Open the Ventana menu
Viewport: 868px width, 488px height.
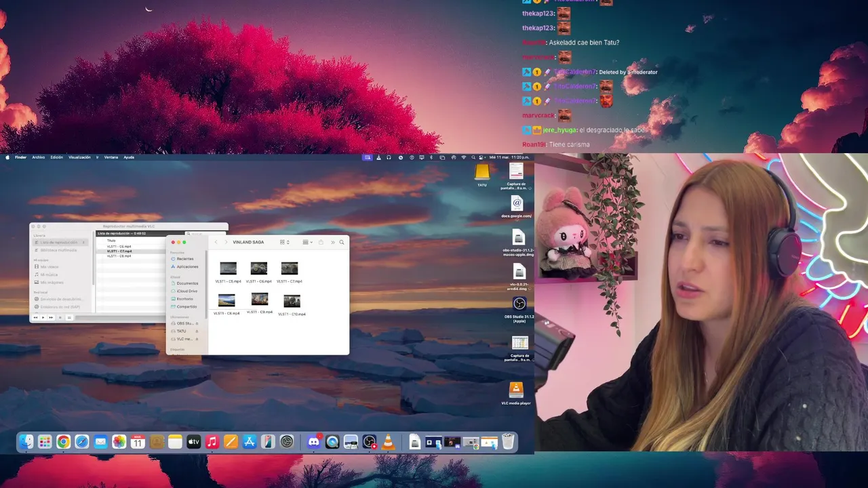[111, 157]
